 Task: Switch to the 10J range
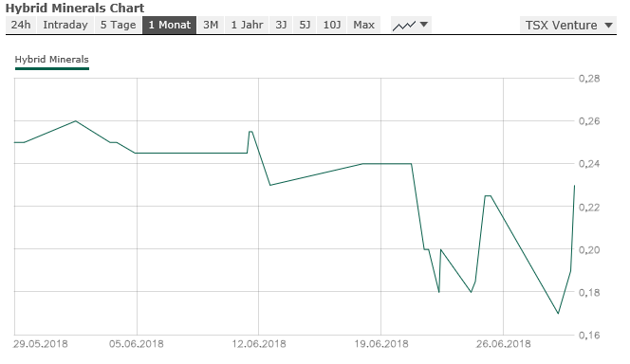point(331,25)
